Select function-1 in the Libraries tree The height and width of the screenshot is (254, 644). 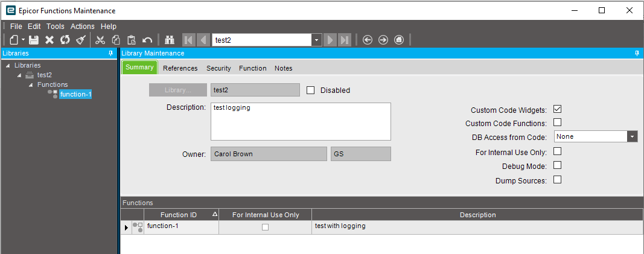pos(75,94)
